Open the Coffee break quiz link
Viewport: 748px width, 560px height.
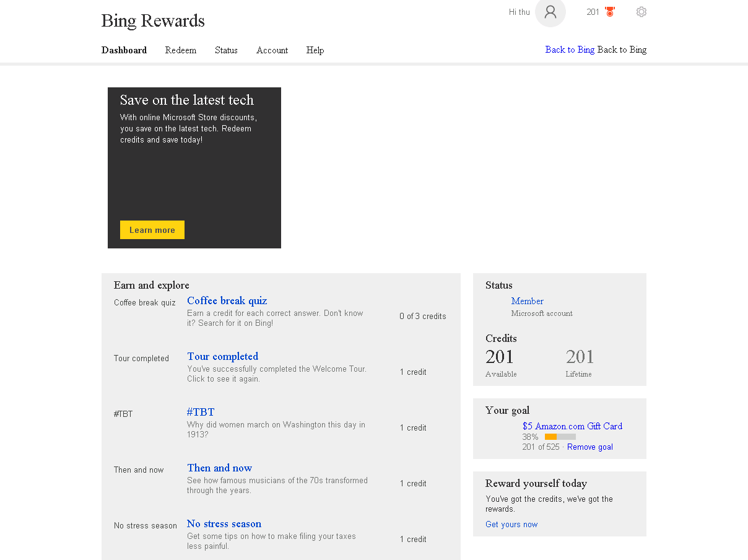pyautogui.click(x=227, y=300)
